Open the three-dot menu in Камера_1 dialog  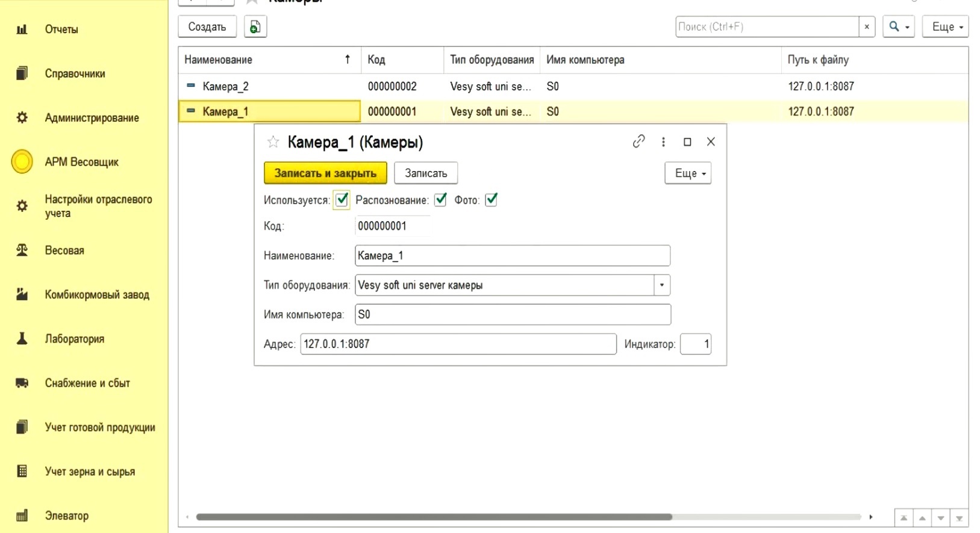click(663, 142)
